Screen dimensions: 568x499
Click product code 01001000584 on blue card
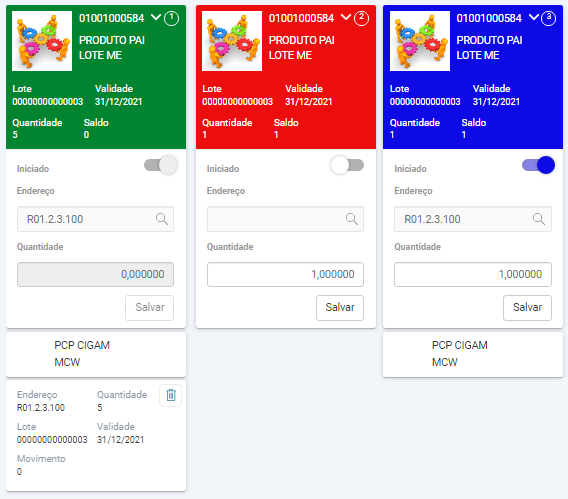(489, 18)
